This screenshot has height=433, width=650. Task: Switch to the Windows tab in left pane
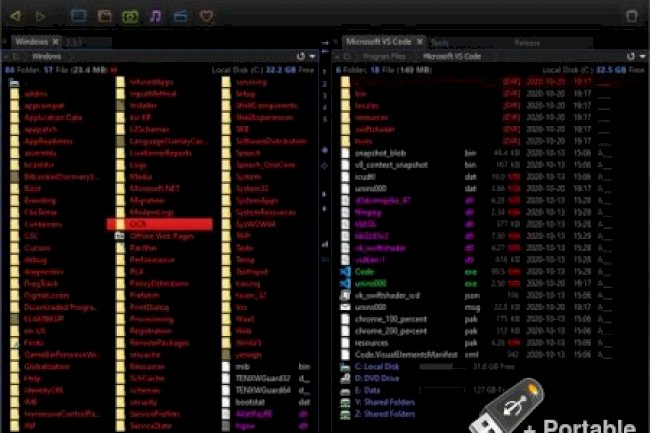(x=36, y=41)
